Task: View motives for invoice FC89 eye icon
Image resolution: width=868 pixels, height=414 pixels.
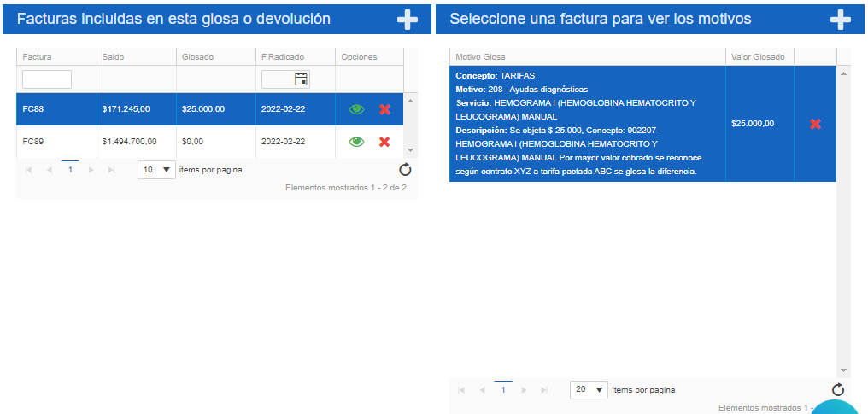Action: (x=356, y=142)
